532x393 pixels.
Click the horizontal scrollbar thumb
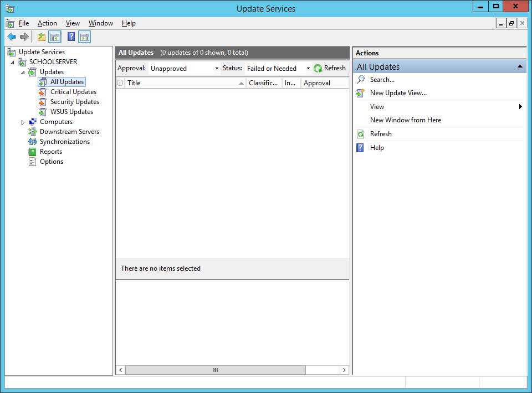click(x=216, y=370)
